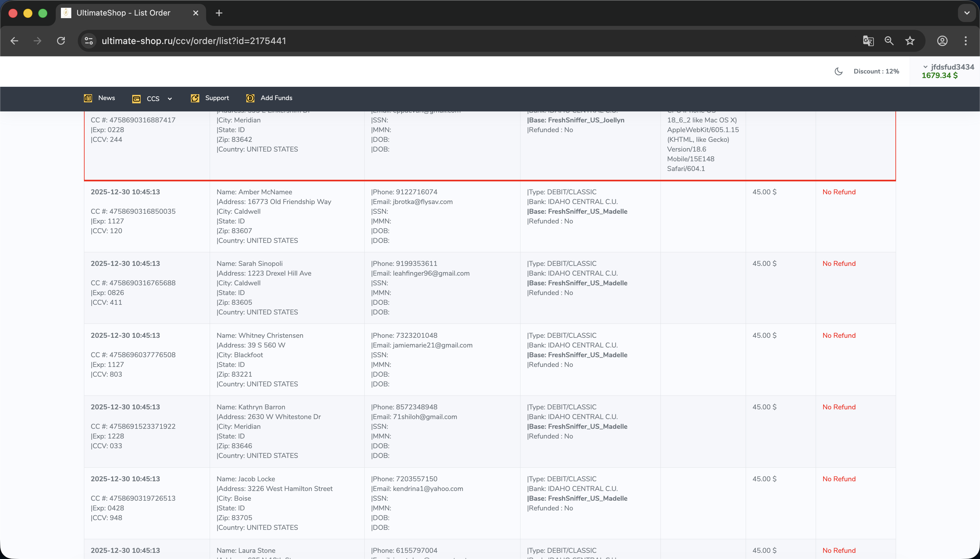Open Chrome's three-dot menu

point(965,41)
